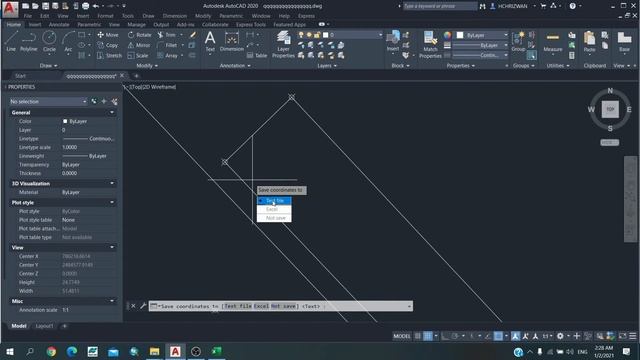Select the Text annotation tool
Viewport: 640px width, 360px height.
210,41
